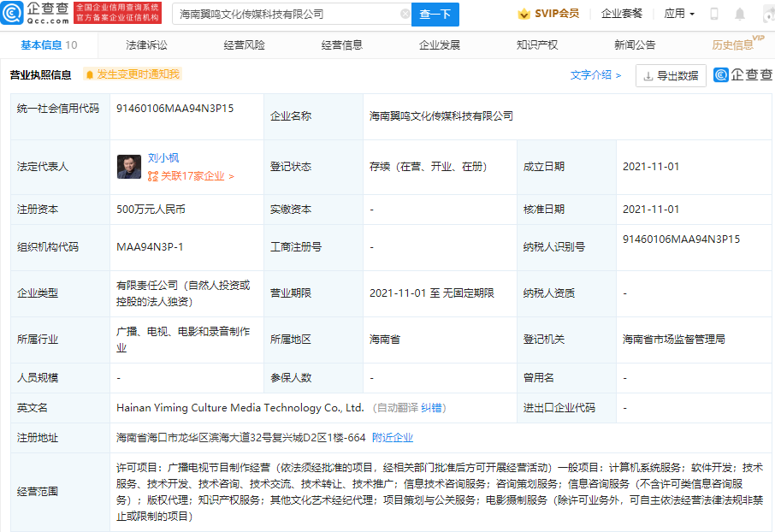Open the 知识产权 tab
This screenshot has width=775, height=532.
[x=537, y=44]
